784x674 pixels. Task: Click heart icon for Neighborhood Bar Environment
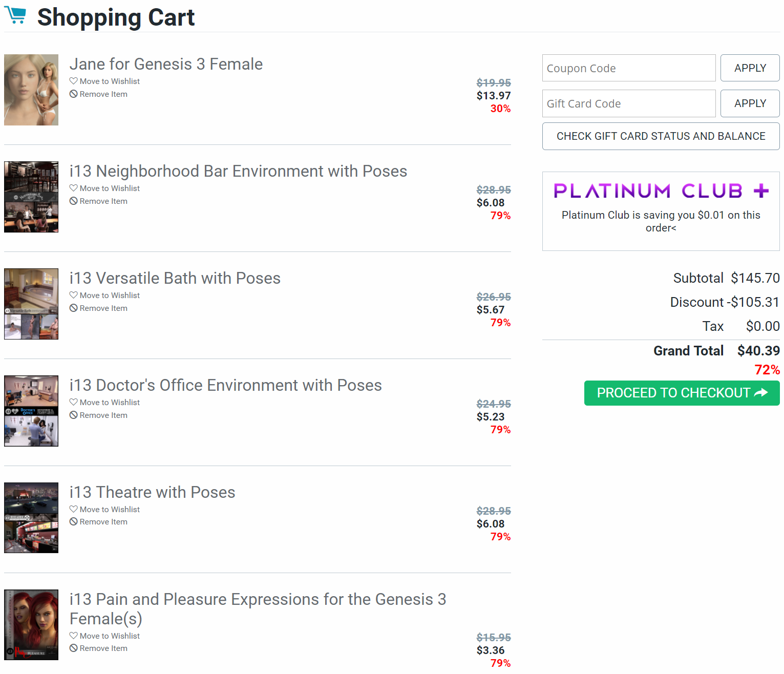coord(74,188)
